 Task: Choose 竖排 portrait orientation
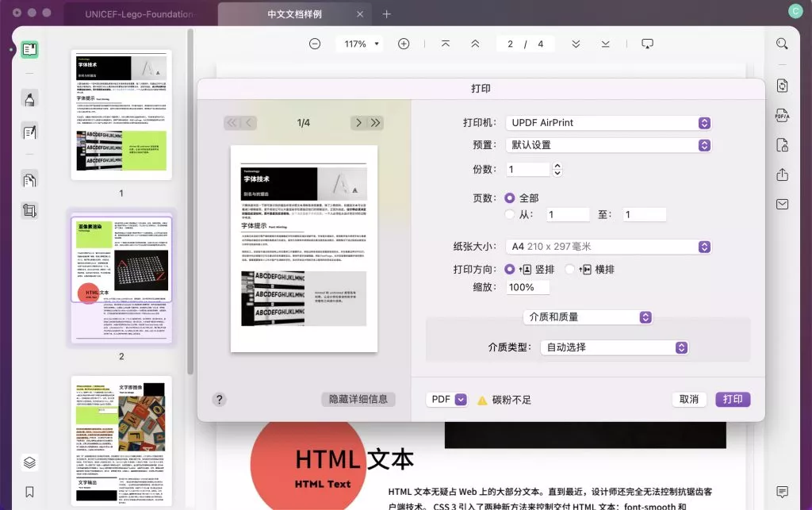(510, 269)
